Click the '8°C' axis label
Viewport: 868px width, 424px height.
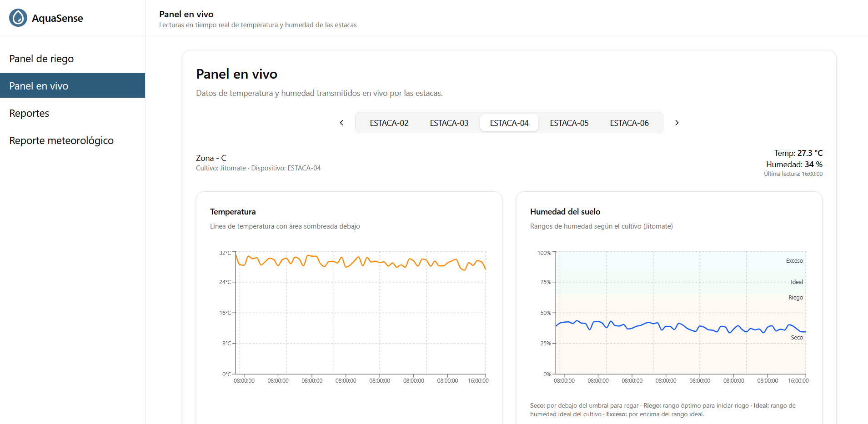click(x=226, y=344)
